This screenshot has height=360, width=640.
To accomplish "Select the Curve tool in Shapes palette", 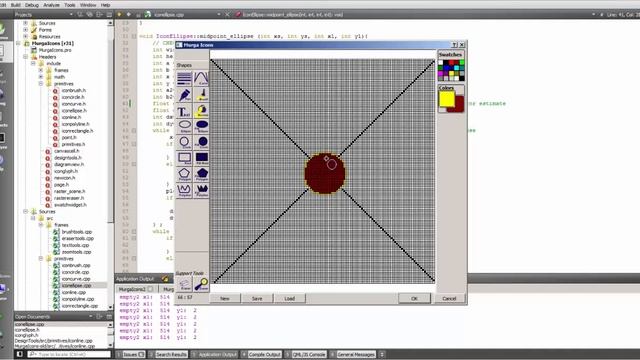I will [x=201, y=78].
